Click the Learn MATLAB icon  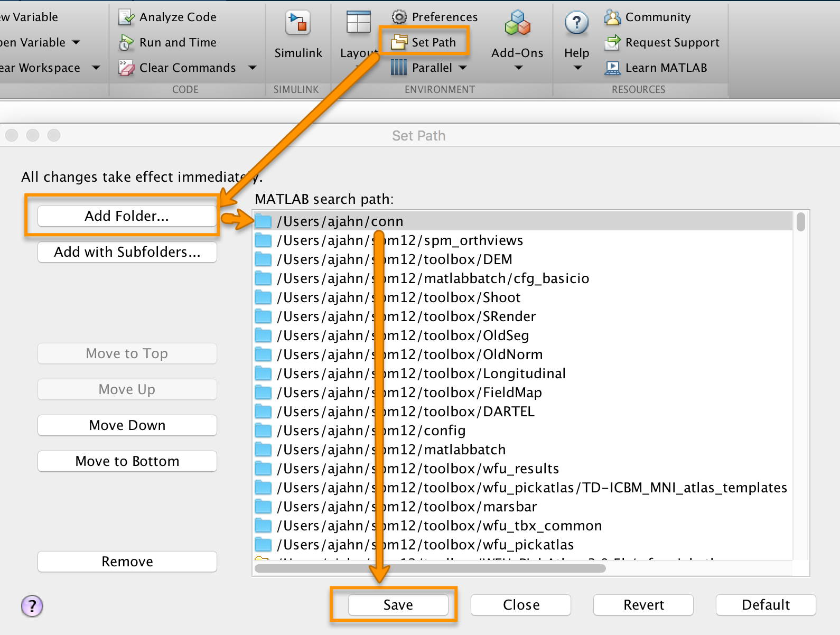click(613, 68)
